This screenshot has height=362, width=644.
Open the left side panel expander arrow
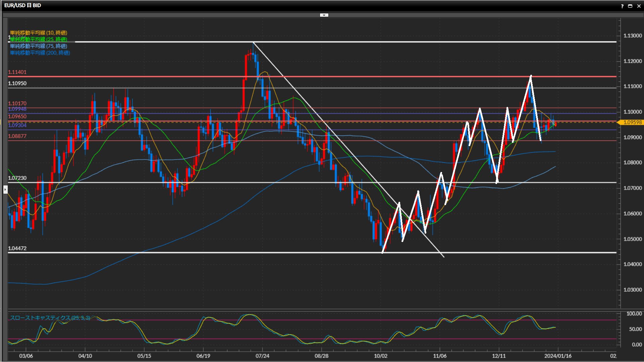[5, 190]
